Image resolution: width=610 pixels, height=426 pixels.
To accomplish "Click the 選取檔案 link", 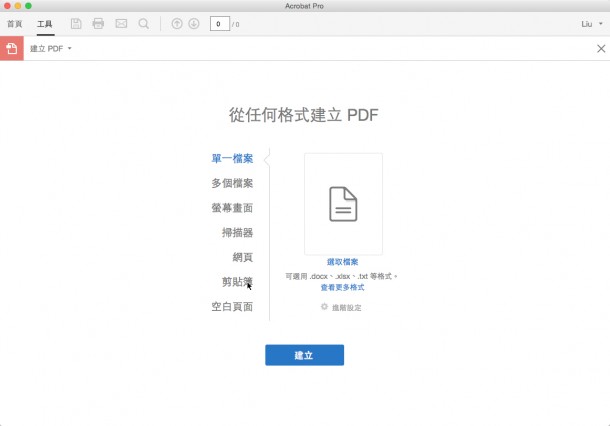I will point(342,262).
